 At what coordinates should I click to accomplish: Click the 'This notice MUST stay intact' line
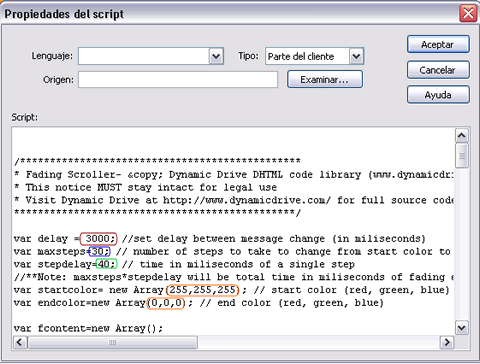146,188
